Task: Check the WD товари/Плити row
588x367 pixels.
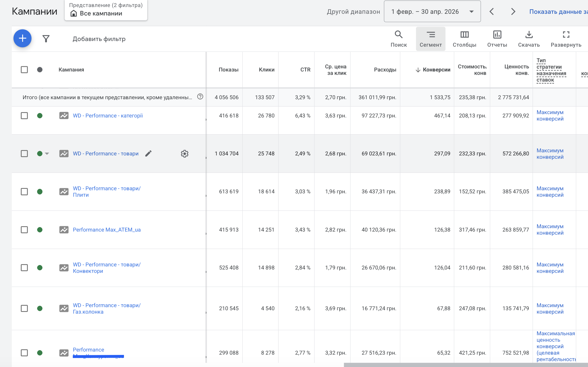Action: (x=24, y=192)
